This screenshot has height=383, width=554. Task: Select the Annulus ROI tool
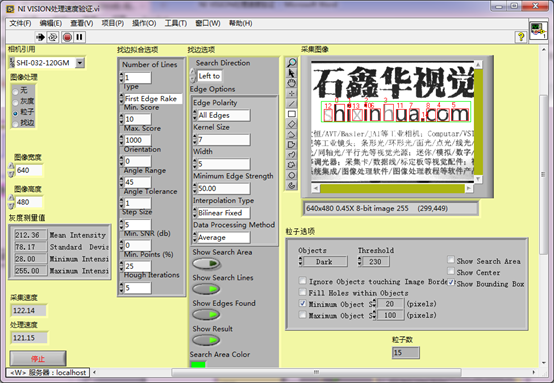point(291,185)
